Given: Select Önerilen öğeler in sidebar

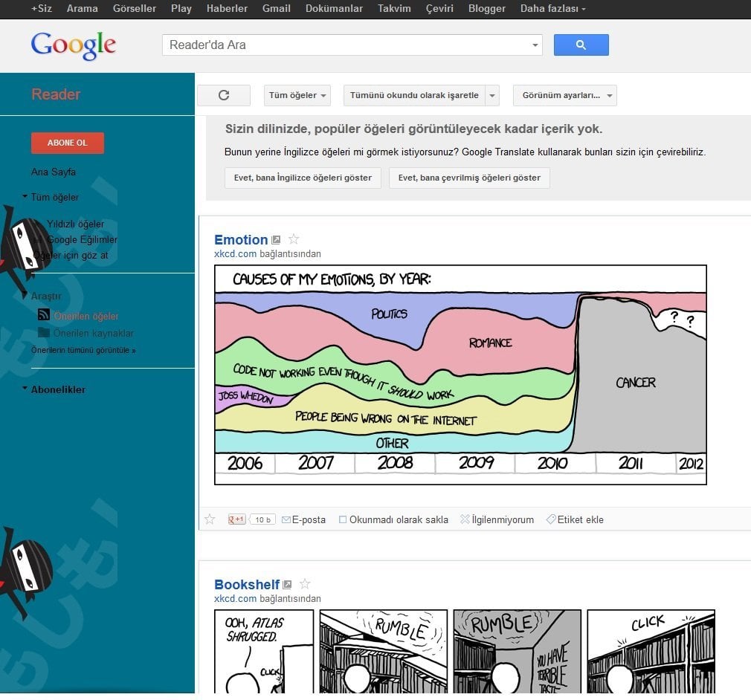Looking at the screenshot, I should click(86, 316).
